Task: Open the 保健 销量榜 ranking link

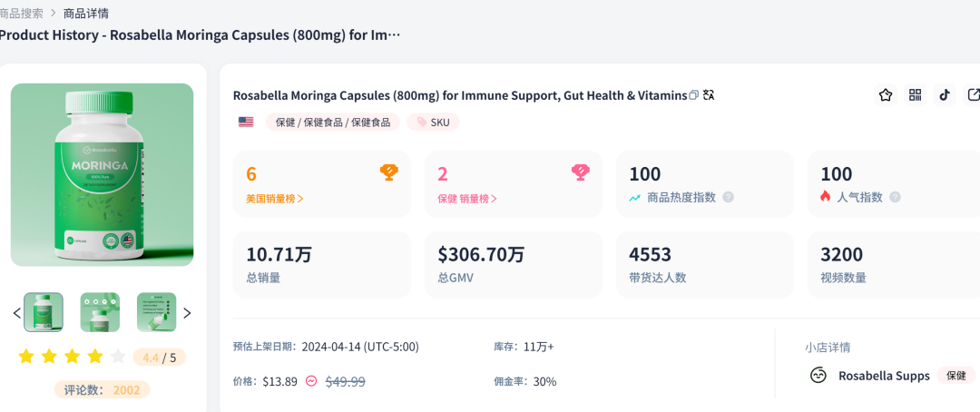Action: click(467, 198)
